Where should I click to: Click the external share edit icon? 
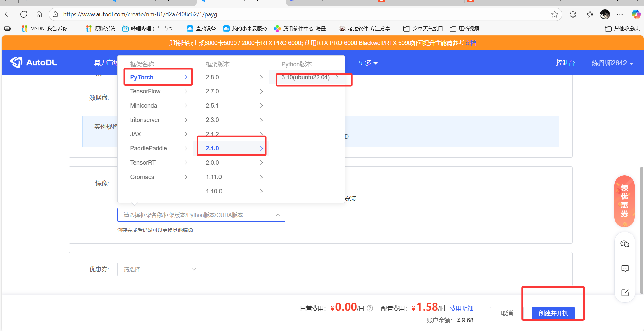pos(625,293)
